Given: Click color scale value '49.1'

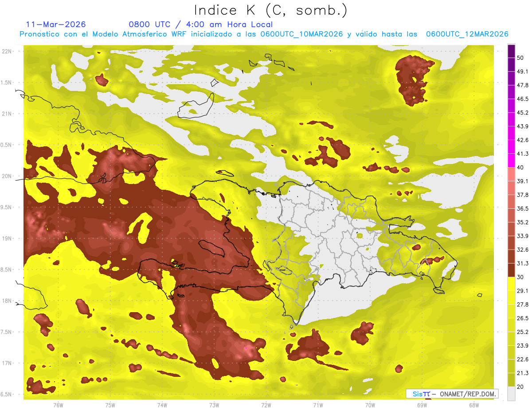Looking at the screenshot, I should pyautogui.click(x=522, y=71).
